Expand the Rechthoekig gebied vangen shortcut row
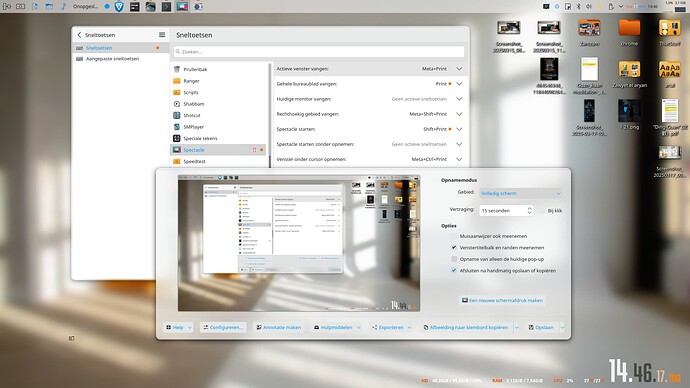The height and width of the screenshot is (388, 690). 459,114
